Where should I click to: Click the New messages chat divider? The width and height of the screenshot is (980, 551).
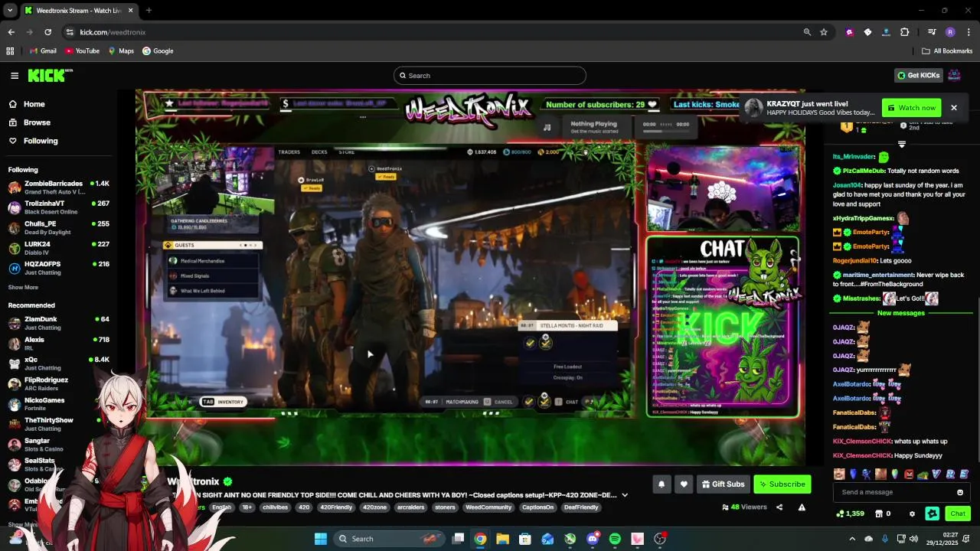901,313
